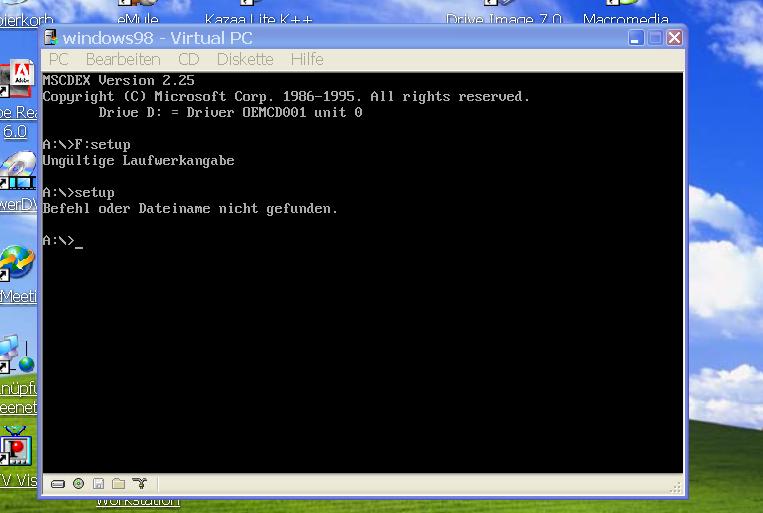Click the 'windows98 - Virtual PC' title text
The width and height of the screenshot is (763, 513).
[157, 38]
